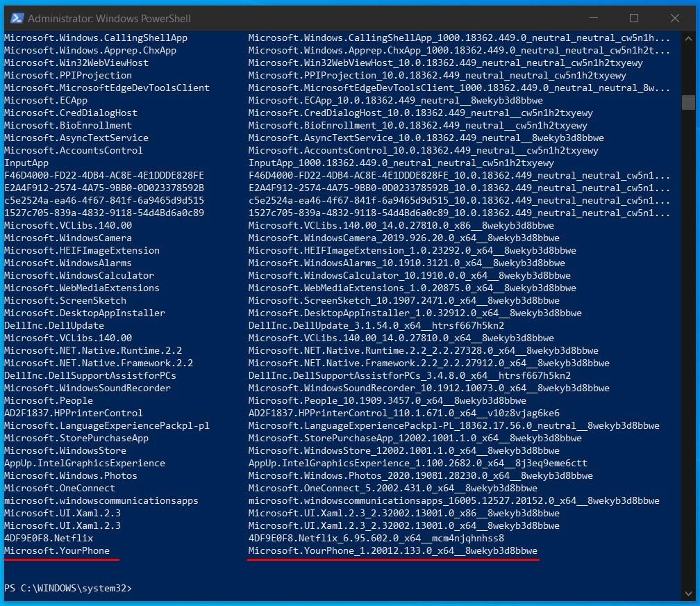Click Microsoft.WebMediaExtensions name entry

(x=82, y=288)
